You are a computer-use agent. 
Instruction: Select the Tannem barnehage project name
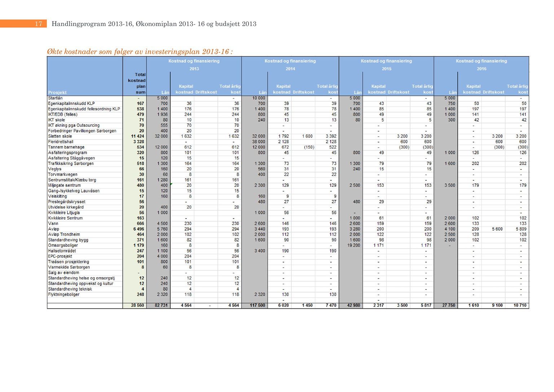coord(66,147)
